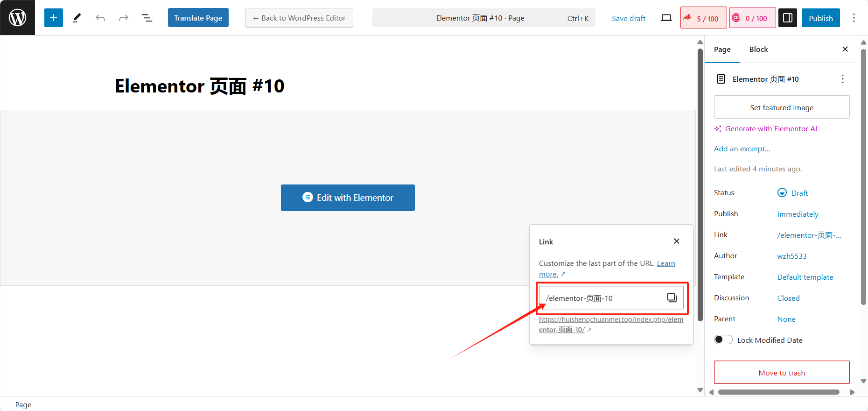Image resolution: width=868 pixels, height=411 pixels.
Task: Open the /elementor-页面-... link setting
Action: [x=809, y=235]
